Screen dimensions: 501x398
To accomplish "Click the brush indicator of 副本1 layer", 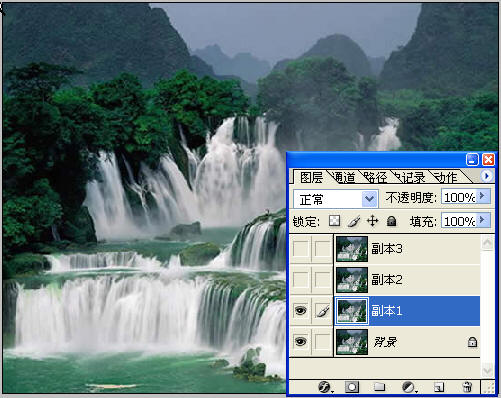I will 322,311.
